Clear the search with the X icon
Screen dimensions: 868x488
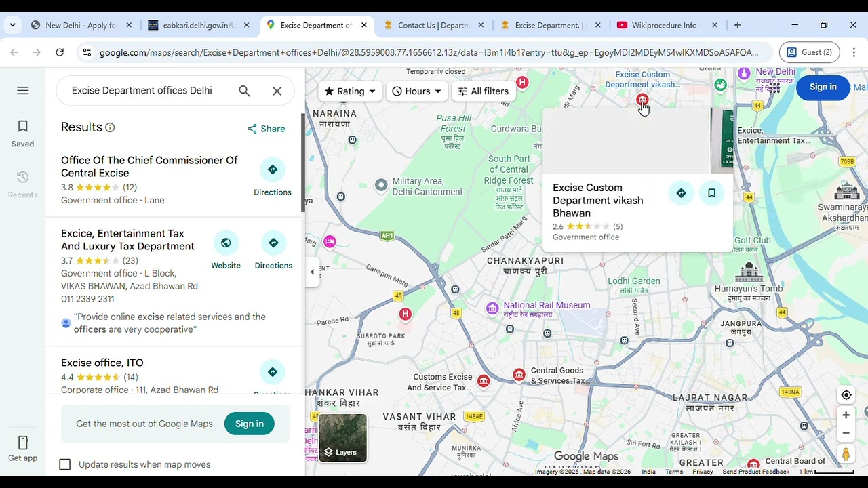277,91
